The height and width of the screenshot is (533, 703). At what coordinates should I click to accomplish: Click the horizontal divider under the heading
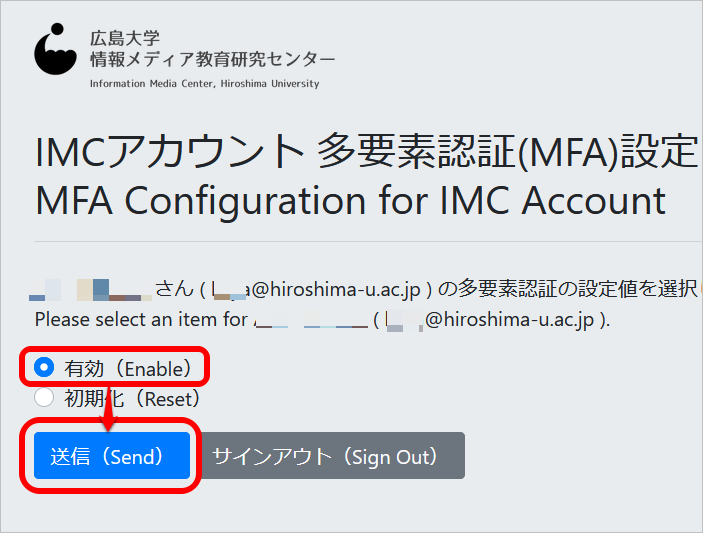tap(369, 242)
